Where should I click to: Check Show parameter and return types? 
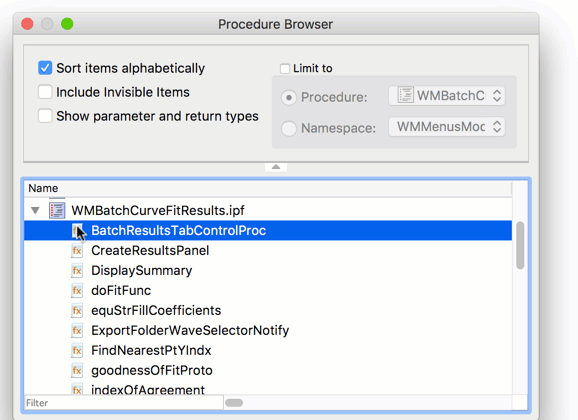(x=45, y=116)
